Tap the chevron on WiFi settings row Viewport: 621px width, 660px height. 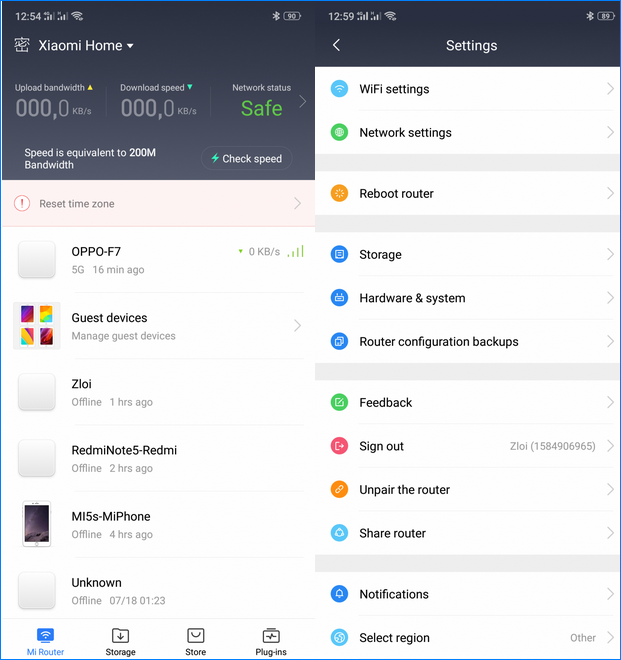click(610, 89)
